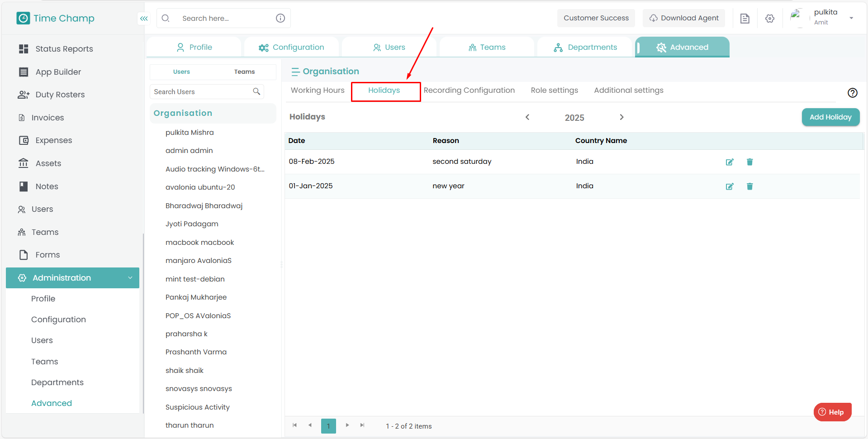Click the Search here input field
Viewport: 868px width, 439px height.
point(224,19)
